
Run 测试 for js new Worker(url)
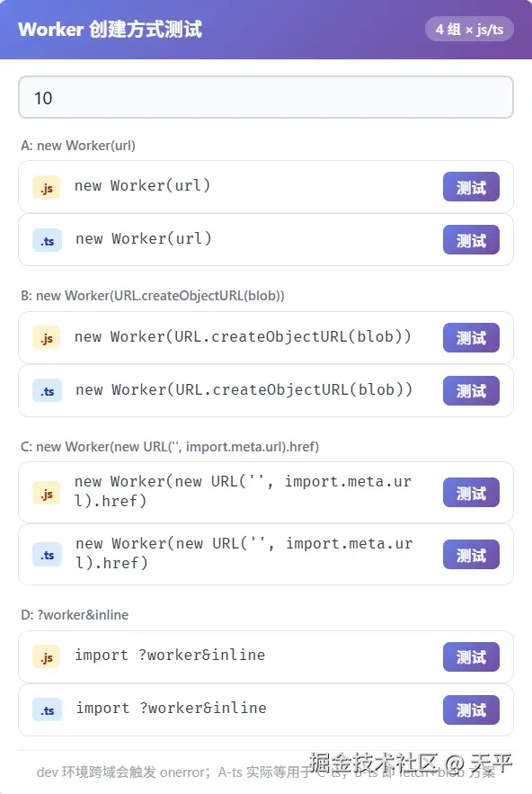pos(471,187)
